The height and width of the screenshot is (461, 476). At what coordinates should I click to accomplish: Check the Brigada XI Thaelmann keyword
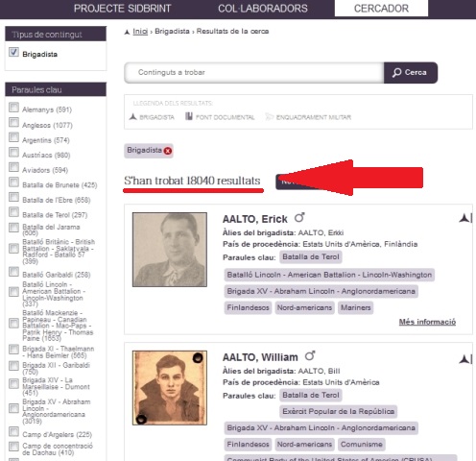(x=13, y=350)
